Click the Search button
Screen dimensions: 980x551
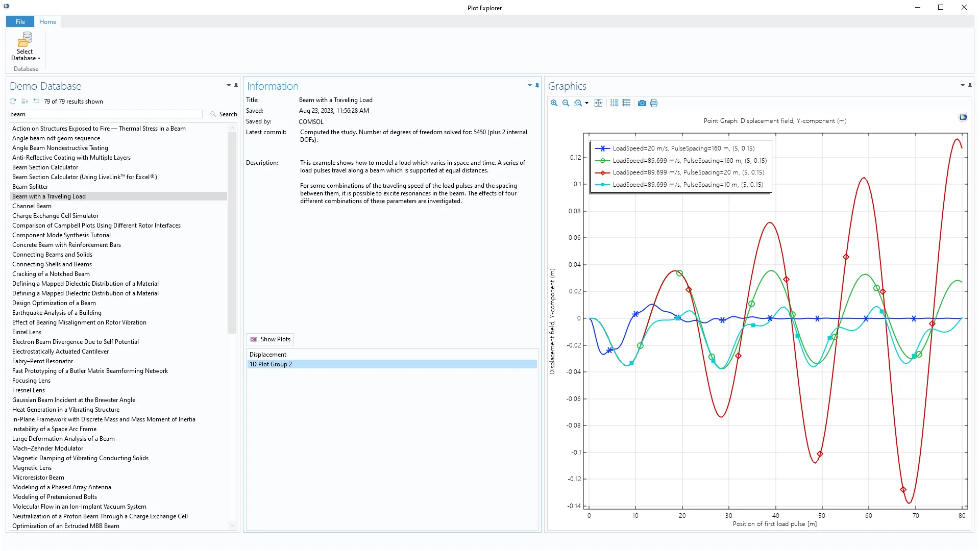click(x=224, y=114)
